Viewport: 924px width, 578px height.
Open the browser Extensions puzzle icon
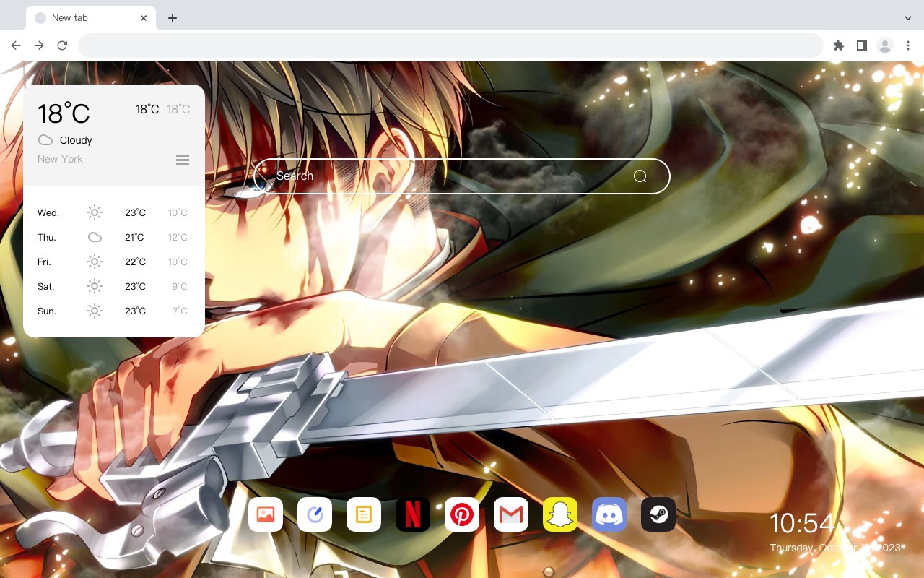[x=838, y=46]
